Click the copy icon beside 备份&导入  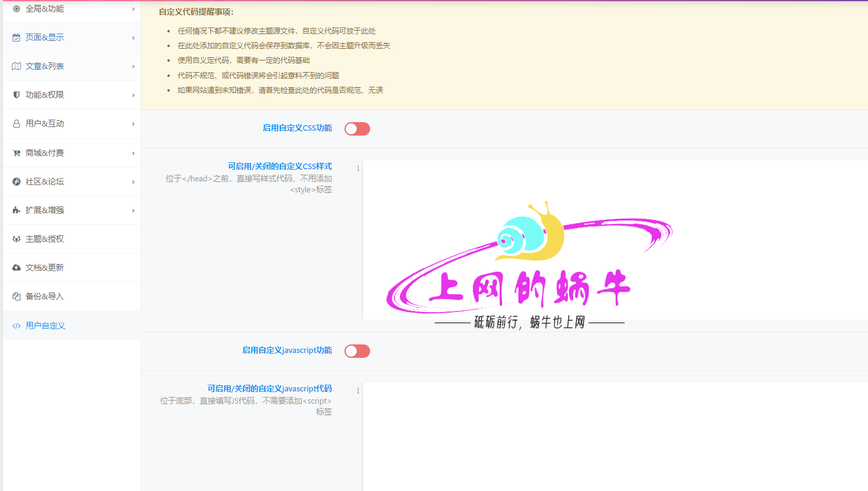pos(16,296)
